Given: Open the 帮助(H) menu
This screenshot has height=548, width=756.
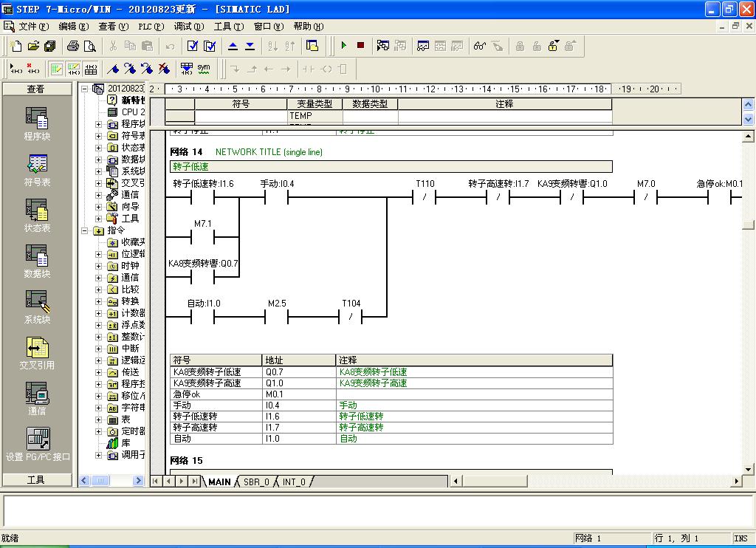Looking at the screenshot, I should (309, 27).
